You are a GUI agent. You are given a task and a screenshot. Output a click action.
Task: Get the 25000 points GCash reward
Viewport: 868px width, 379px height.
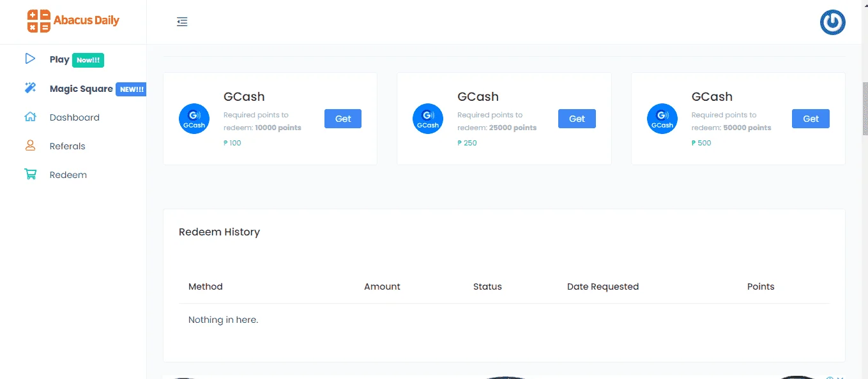(577, 119)
